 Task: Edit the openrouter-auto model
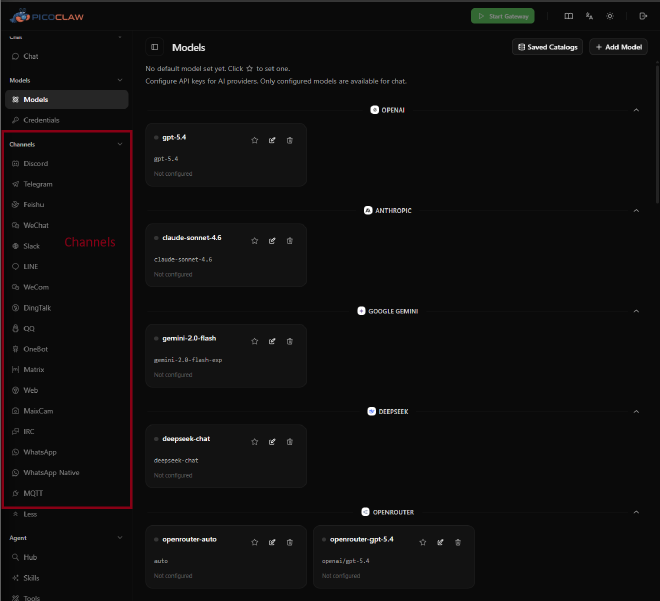(x=272, y=542)
